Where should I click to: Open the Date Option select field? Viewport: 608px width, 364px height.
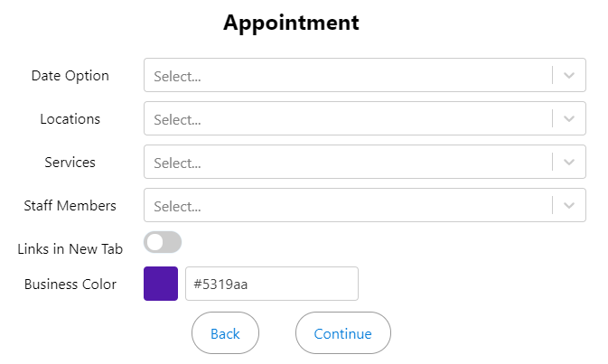[x=348, y=76]
